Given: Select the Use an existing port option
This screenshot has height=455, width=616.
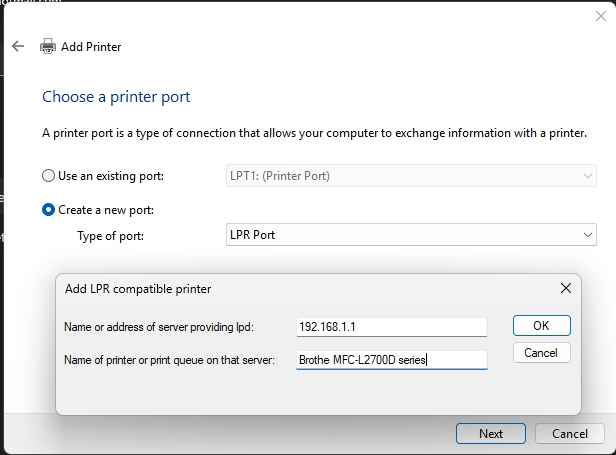Looking at the screenshot, I should tap(48, 176).
